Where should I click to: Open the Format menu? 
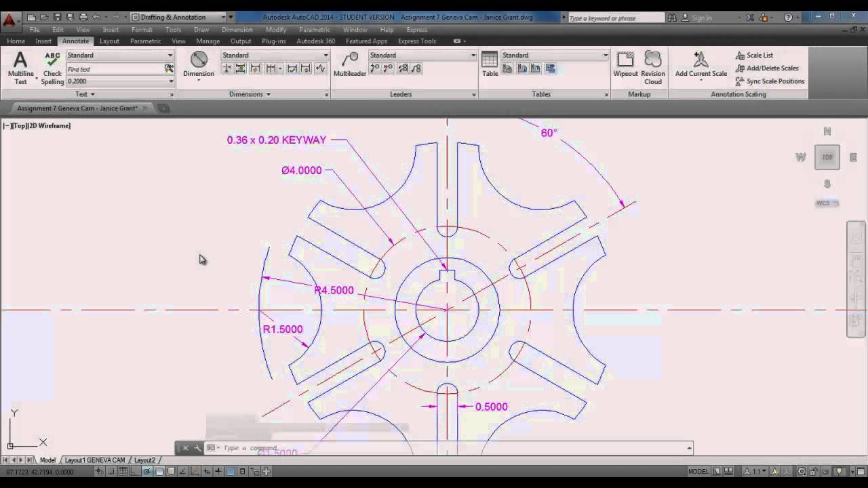[x=142, y=30]
